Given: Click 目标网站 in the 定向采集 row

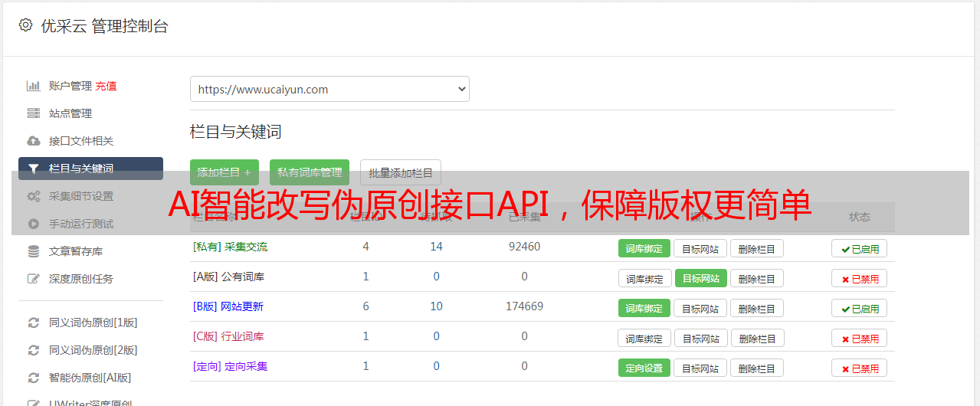Looking at the screenshot, I should (700, 368).
